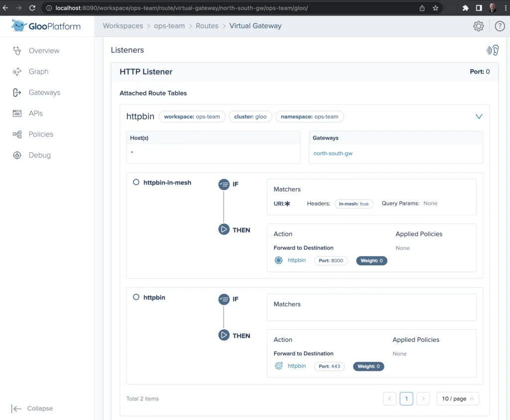Open Graph in sidebar

coord(38,72)
